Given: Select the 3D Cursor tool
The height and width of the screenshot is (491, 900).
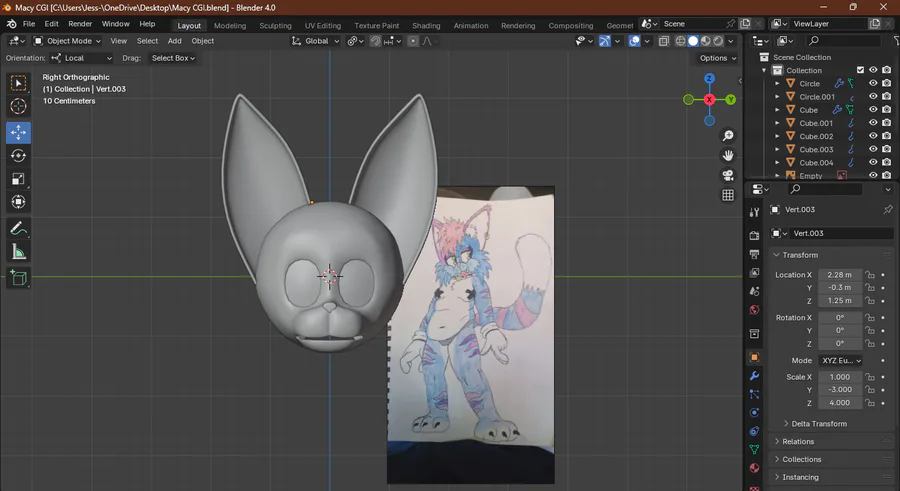Looking at the screenshot, I should click(18, 106).
